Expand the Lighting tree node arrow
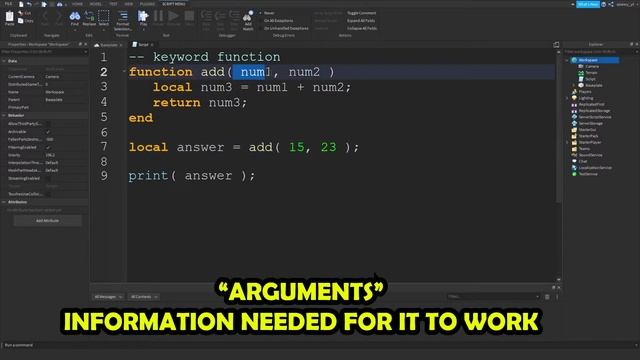Viewport: 640px width, 360px height. 567,98
